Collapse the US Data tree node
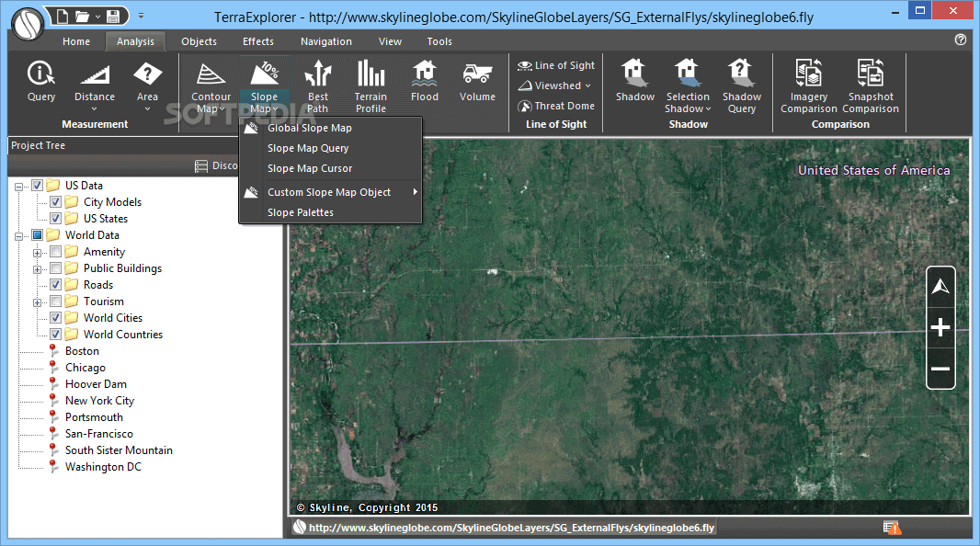Screen dimensions: 980x546 coord(18,187)
